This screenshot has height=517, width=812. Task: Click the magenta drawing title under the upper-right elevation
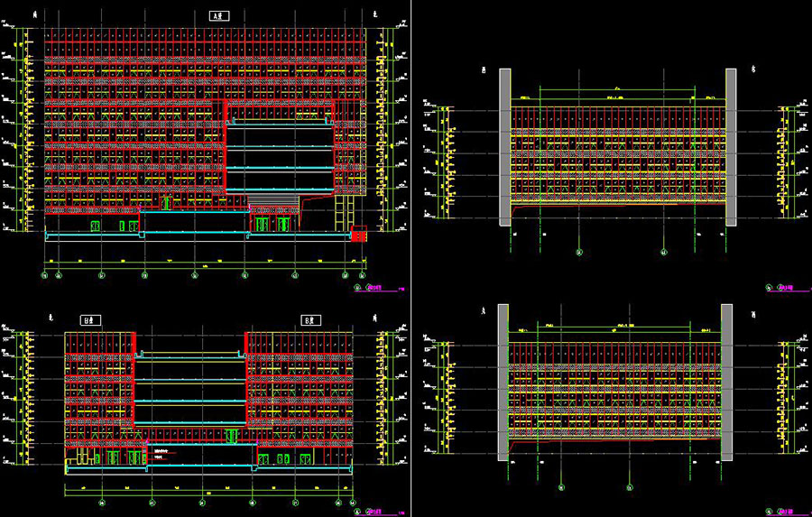[x=786, y=288]
